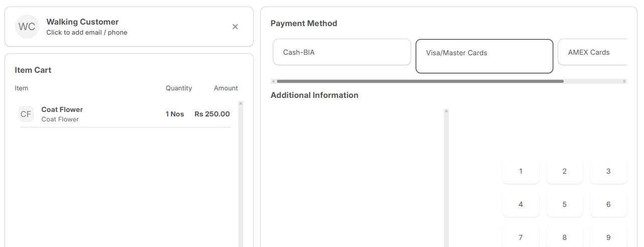
Task: Tap number 5 on the keypad
Action: tap(565, 204)
